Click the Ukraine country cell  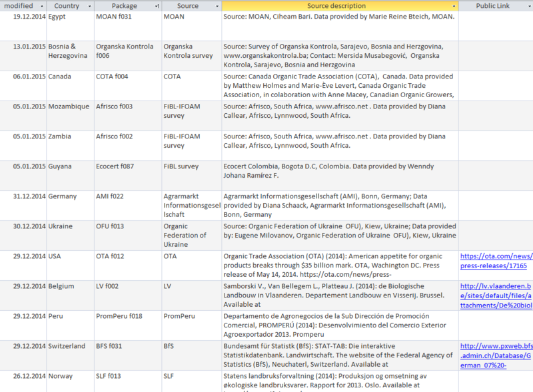[70, 236]
